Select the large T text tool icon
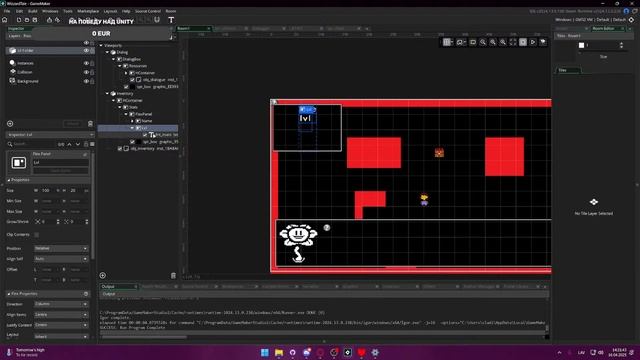The image size is (640, 360). (x=171, y=20)
